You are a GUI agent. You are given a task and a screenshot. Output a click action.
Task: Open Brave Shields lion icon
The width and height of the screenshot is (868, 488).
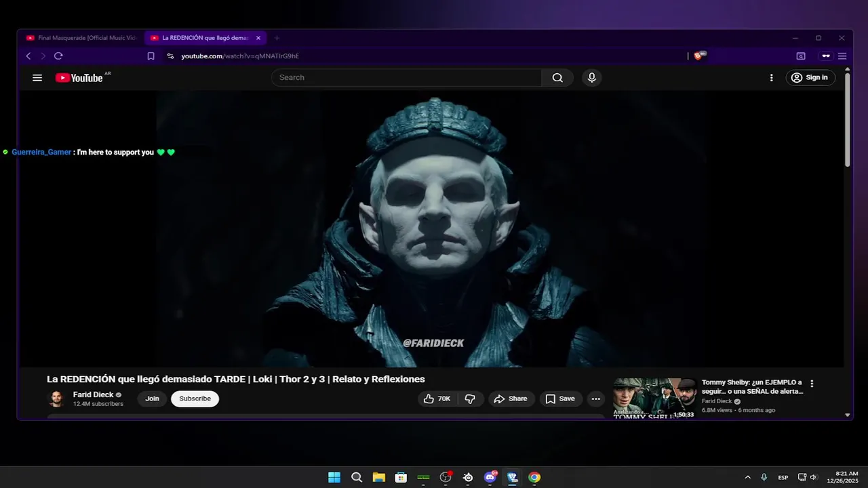[x=698, y=56]
